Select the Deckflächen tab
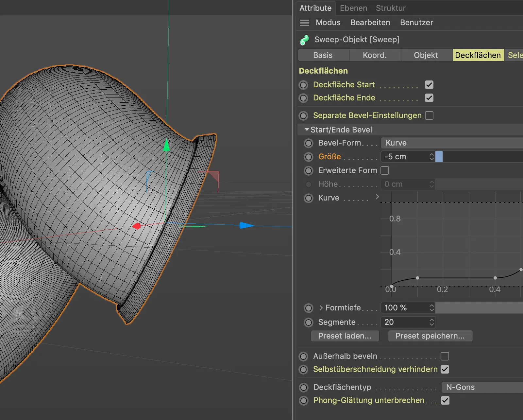The height and width of the screenshot is (420, 523). coord(478,55)
